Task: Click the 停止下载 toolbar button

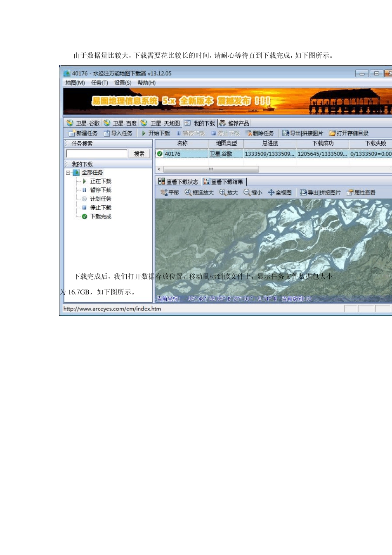Action: coord(225,133)
